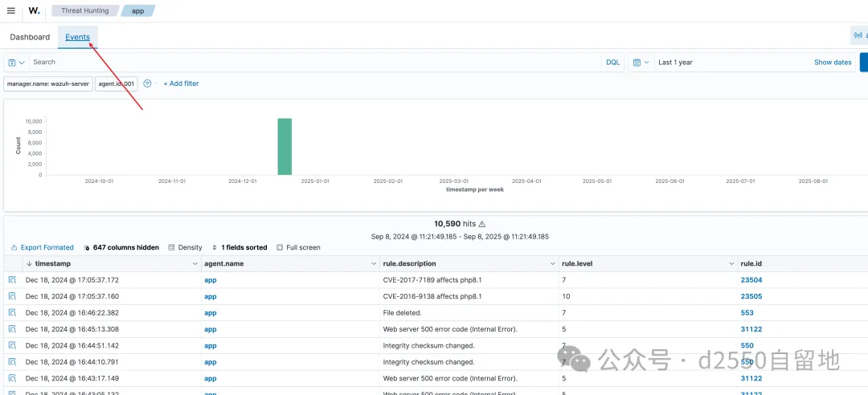
Task: Inspect the File deleted event details
Action: pos(12,313)
